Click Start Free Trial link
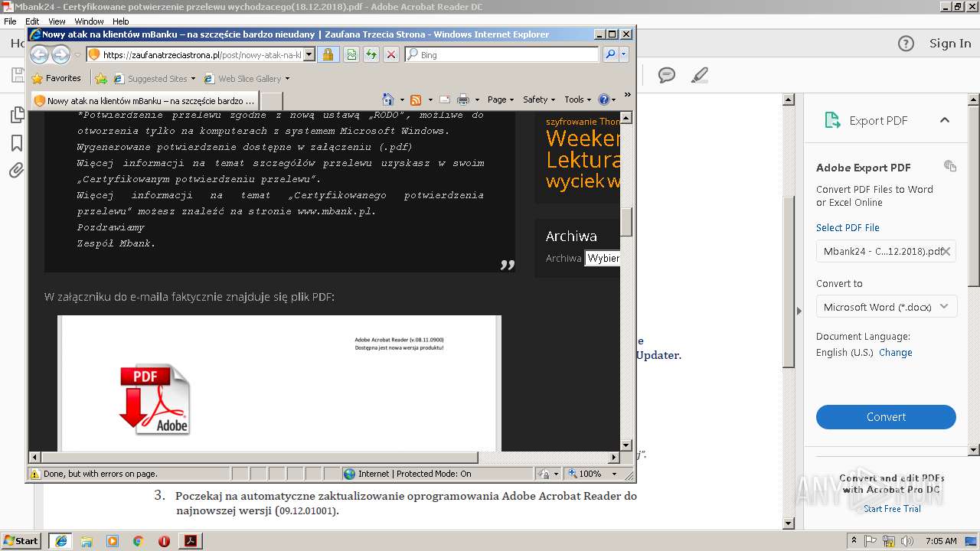The height and width of the screenshot is (551, 980). pos(892,509)
